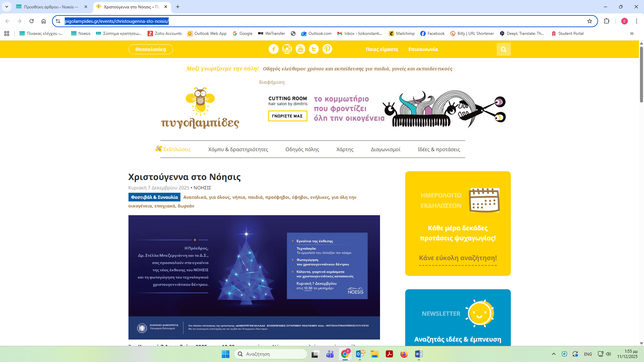
Task: Open the Instagram icon in yellow header
Action: (287, 49)
